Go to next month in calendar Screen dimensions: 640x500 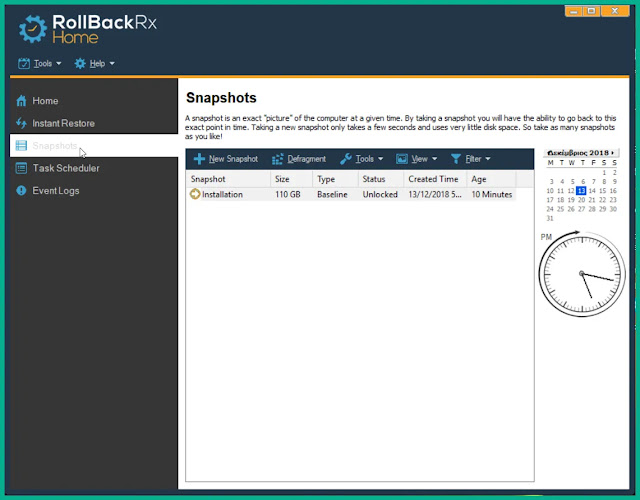[613, 153]
